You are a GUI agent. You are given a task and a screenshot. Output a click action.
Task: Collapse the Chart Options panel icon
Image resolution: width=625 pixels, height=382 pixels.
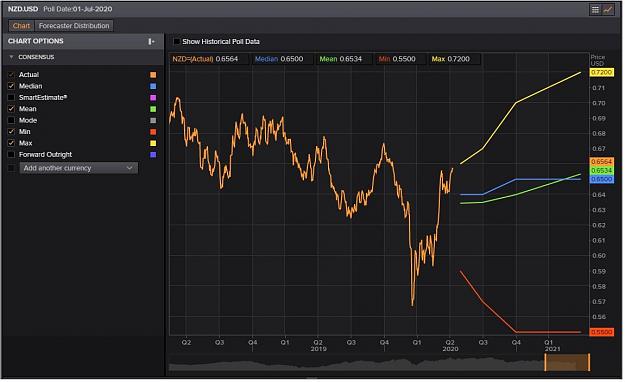pyautogui.click(x=151, y=41)
